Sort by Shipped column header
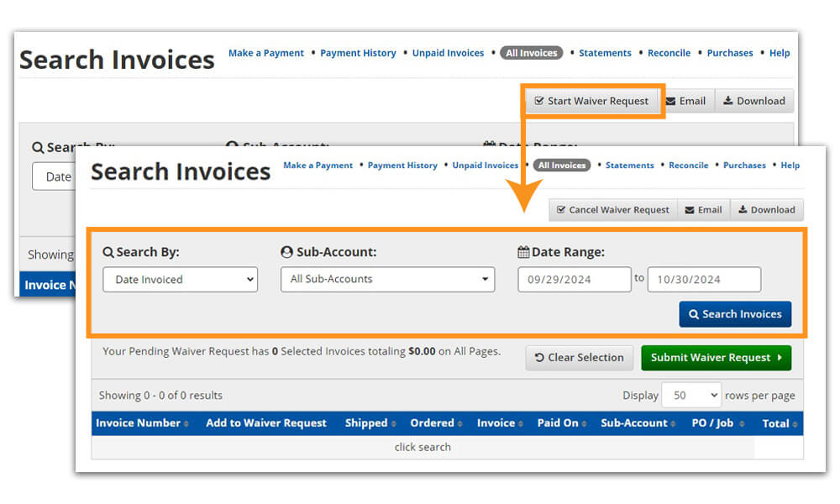Image resolution: width=840 pixels, height=504 pixels. tap(370, 423)
